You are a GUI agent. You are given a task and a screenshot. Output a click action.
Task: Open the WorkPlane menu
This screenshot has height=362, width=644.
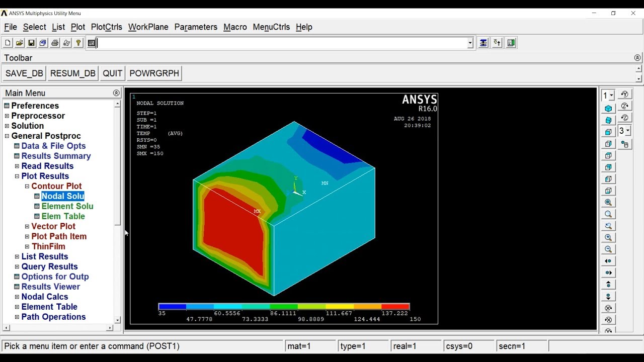point(148,27)
